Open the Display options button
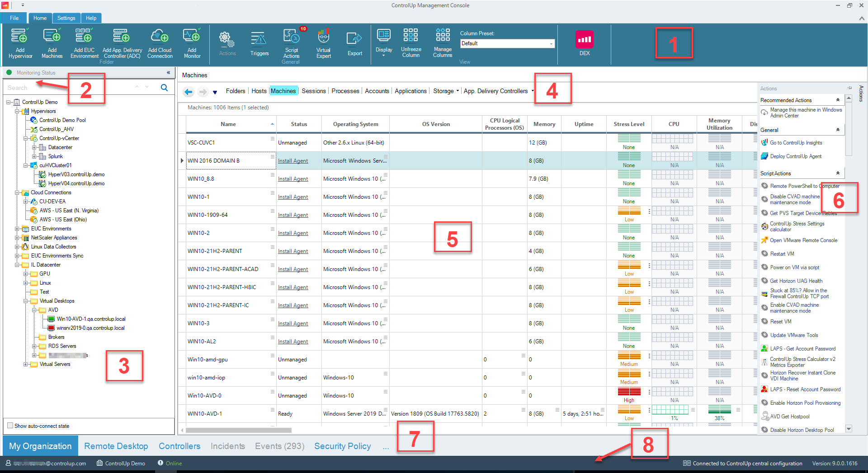This screenshot has height=473, width=868. pyautogui.click(x=384, y=42)
